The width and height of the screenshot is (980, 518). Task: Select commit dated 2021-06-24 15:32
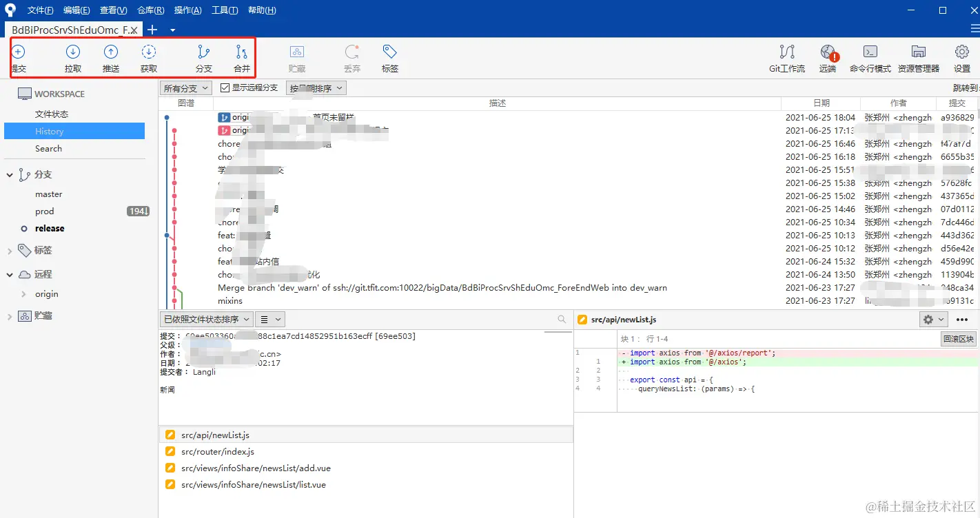[569, 262]
